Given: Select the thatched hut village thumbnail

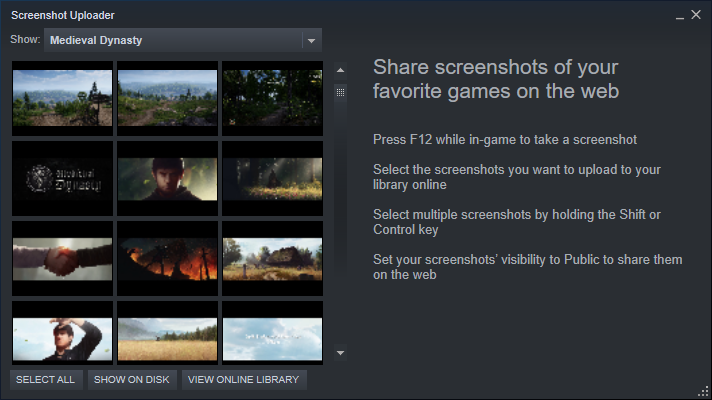Looking at the screenshot, I should point(272,259).
